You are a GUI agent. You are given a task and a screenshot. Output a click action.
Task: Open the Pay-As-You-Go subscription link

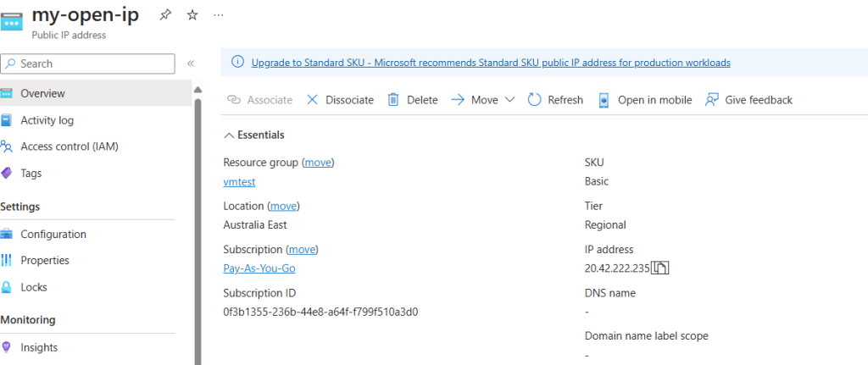coord(259,268)
